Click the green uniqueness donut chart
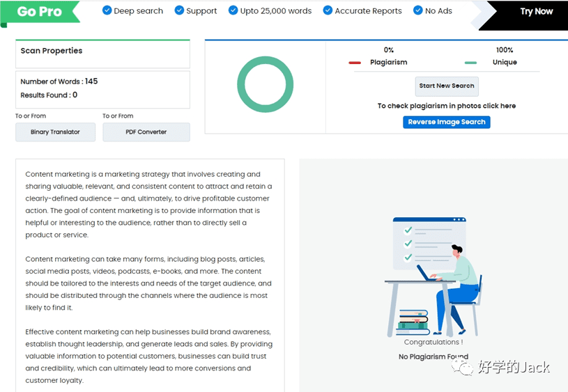This screenshot has height=392, width=568. 265,84
